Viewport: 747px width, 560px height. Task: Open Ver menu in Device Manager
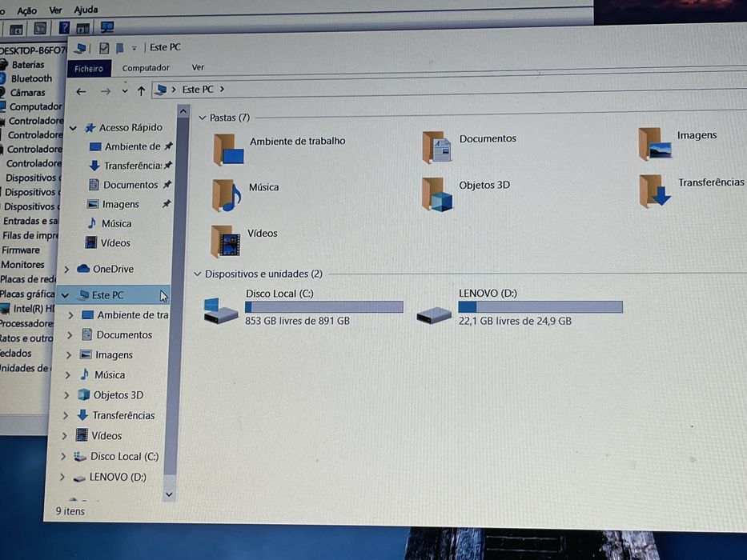[55, 10]
